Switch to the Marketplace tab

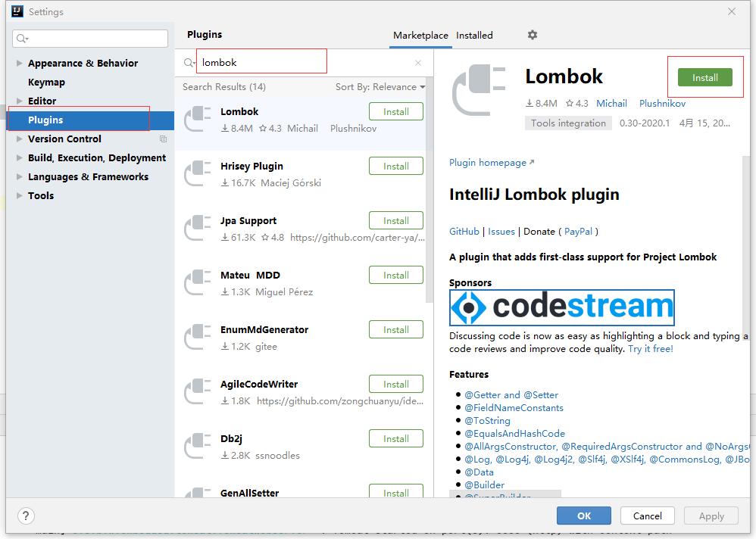[420, 35]
